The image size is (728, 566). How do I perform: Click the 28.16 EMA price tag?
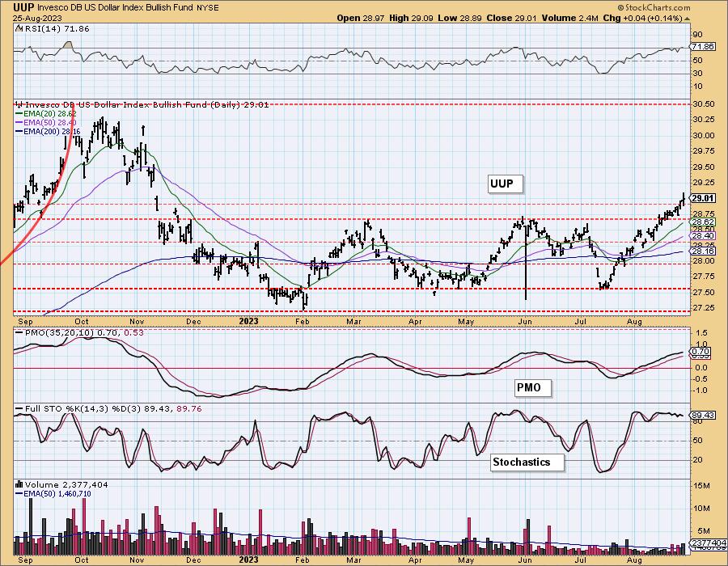[x=702, y=251]
